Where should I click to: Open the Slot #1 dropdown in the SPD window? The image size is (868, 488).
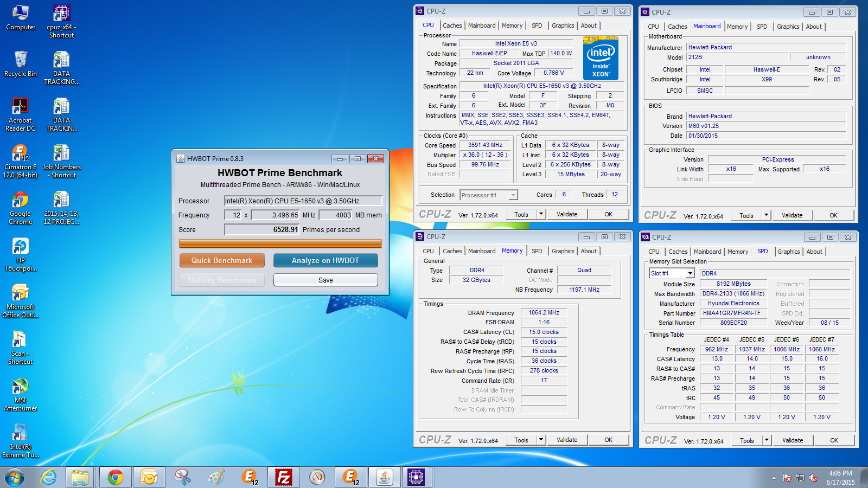coord(672,273)
